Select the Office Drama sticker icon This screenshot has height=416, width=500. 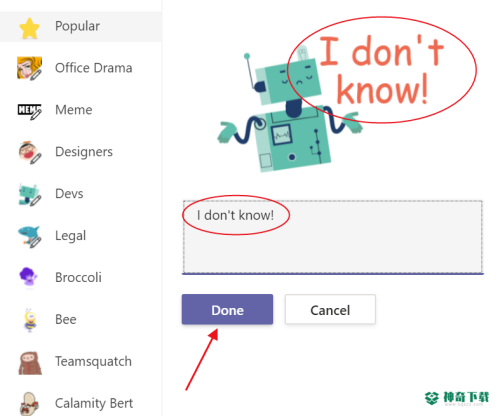(29, 68)
